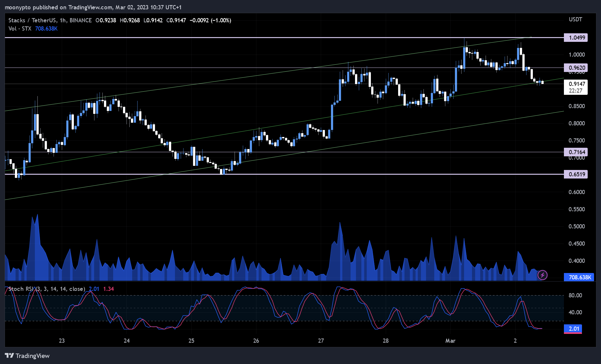
Task: Click the Stoch RSI red value 1.34
Action: [108, 289]
